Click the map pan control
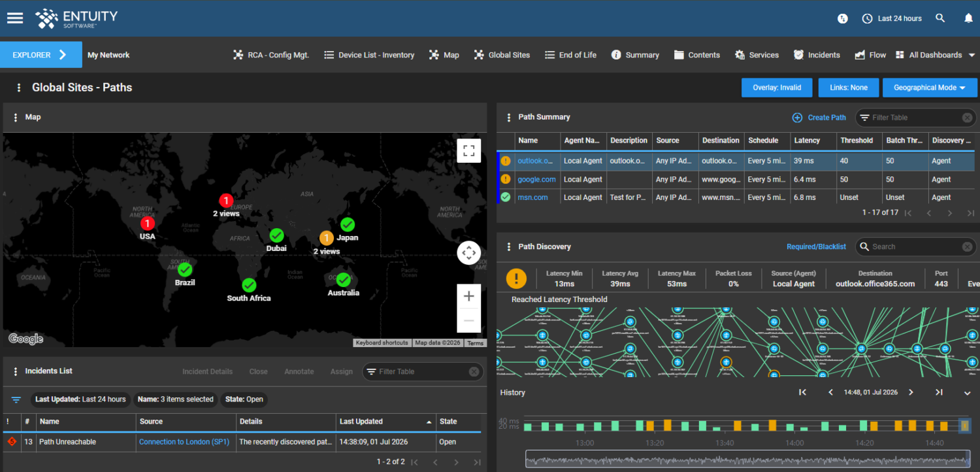This screenshot has width=980, height=472. click(x=468, y=252)
